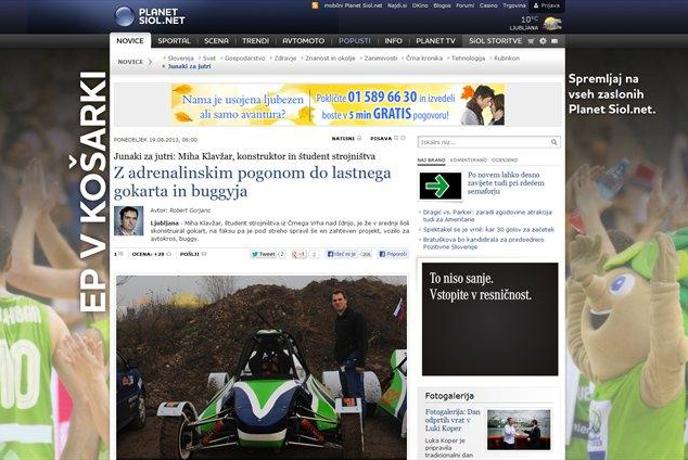Switch to the Ocenjeno sidebar tab
This screenshot has width=688, height=460.
point(505,160)
